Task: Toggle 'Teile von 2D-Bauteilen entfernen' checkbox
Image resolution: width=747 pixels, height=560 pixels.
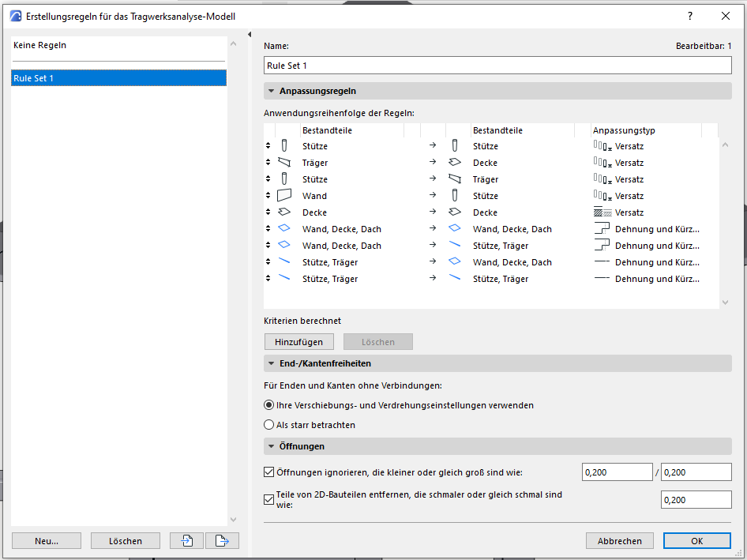Action: point(269,499)
